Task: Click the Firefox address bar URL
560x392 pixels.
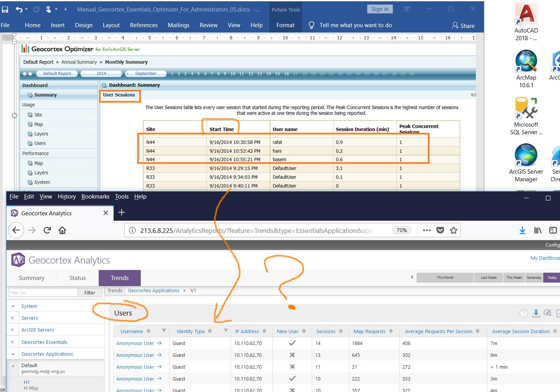Action: [x=256, y=231]
